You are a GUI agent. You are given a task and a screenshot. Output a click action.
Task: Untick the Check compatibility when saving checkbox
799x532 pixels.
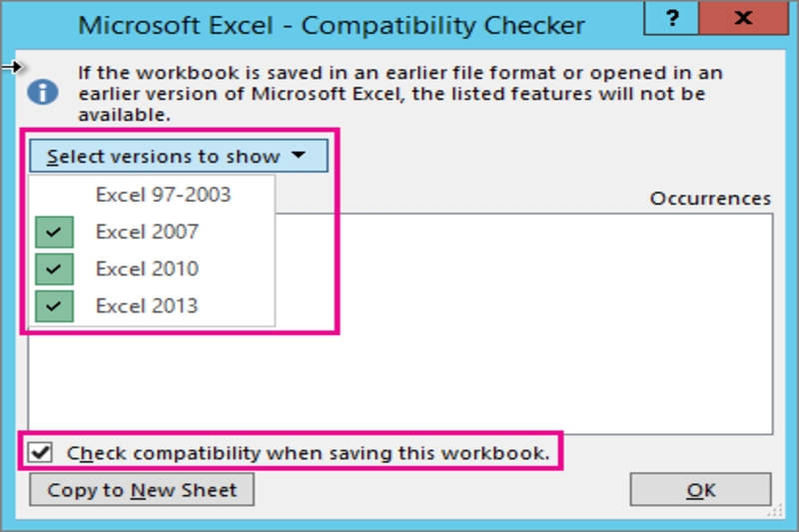pyautogui.click(x=41, y=452)
